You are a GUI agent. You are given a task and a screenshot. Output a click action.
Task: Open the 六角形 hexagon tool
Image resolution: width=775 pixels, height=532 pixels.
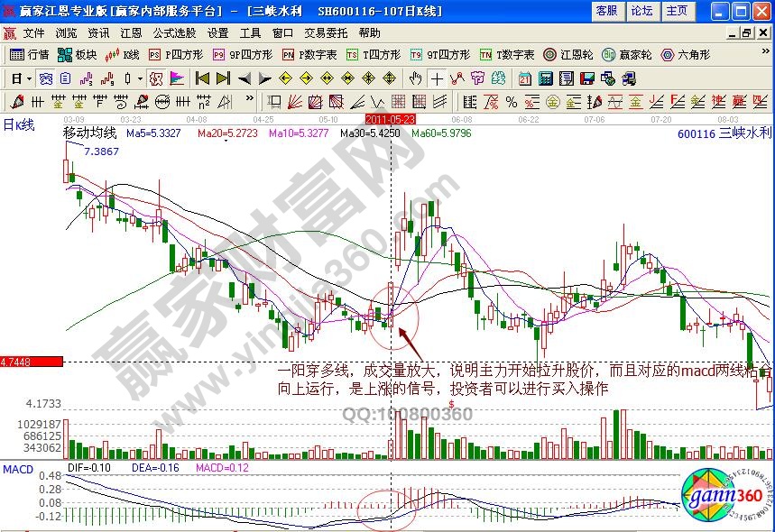point(686,54)
